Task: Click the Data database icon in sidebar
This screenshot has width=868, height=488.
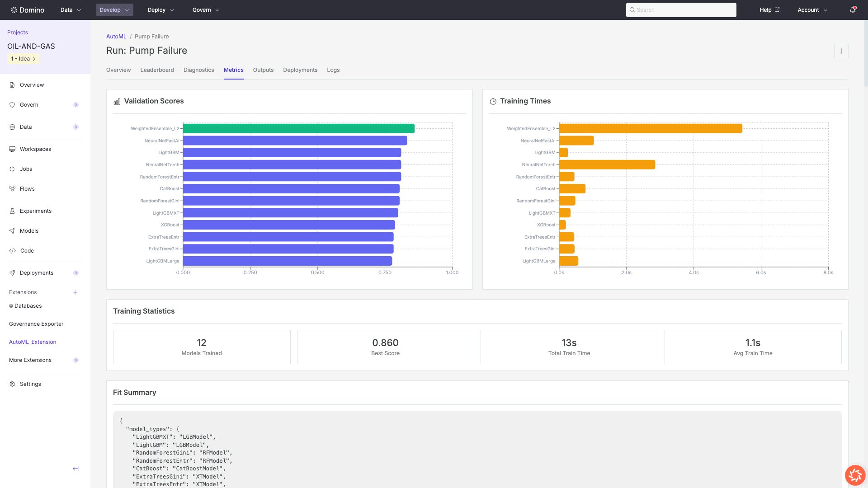Action: [x=12, y=127]
